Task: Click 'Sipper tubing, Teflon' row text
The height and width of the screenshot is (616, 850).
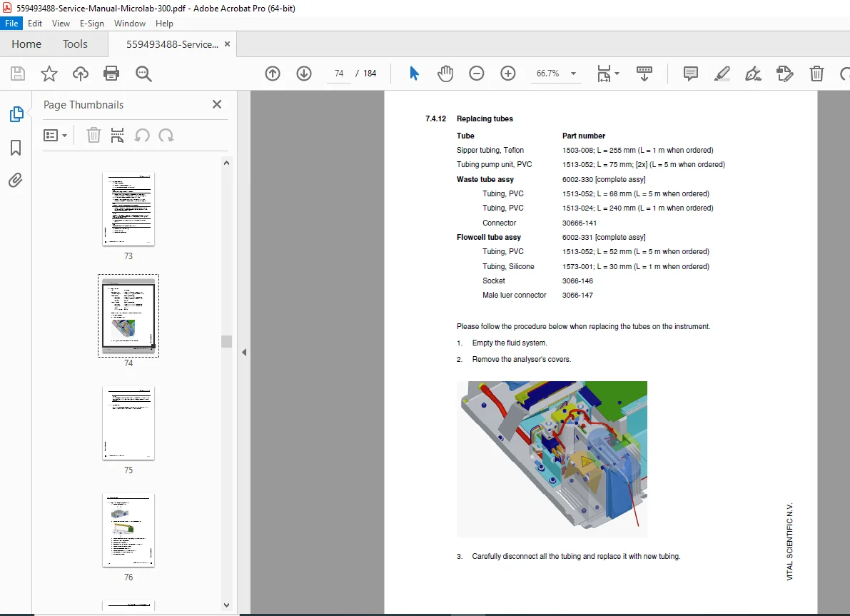Action: click(x=490, y=150)
